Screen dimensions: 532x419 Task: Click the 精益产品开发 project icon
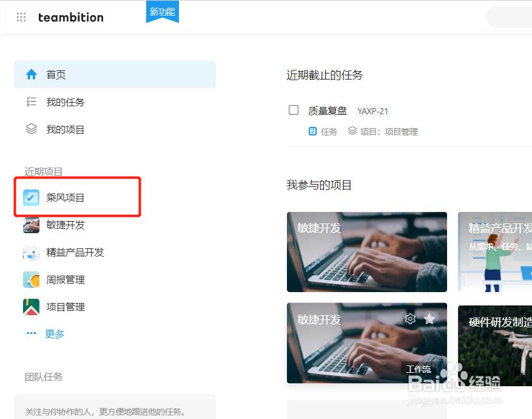pos(30,252)
